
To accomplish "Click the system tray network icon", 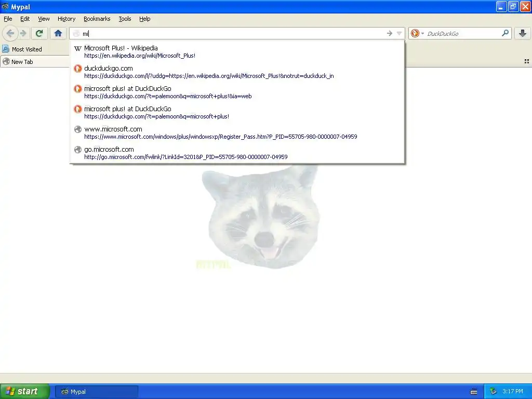I will tap(493, 392).
